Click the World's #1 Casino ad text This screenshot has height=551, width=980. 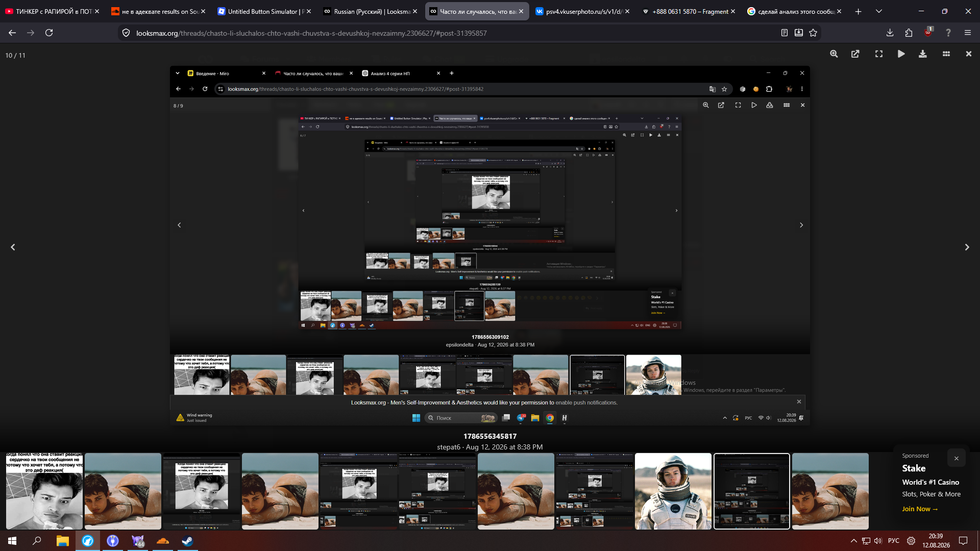point(930,482)
